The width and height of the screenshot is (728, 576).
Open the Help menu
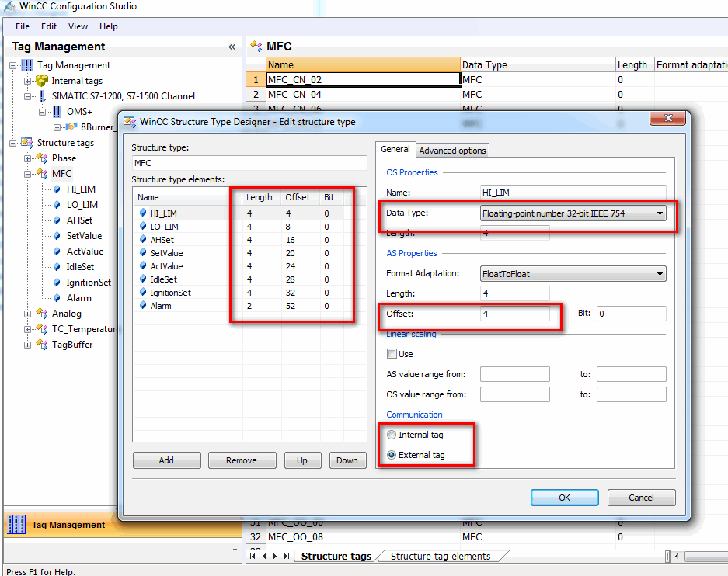tap(109, 26)
